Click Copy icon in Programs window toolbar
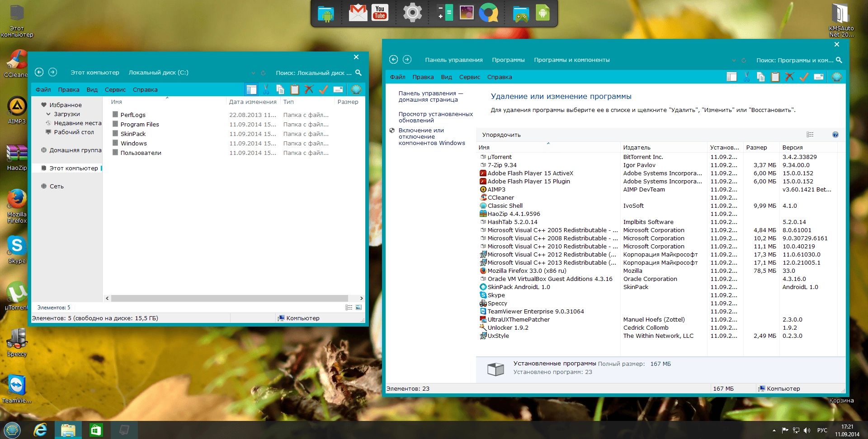This screenshot has width=868, height=439. coord(761,77)
